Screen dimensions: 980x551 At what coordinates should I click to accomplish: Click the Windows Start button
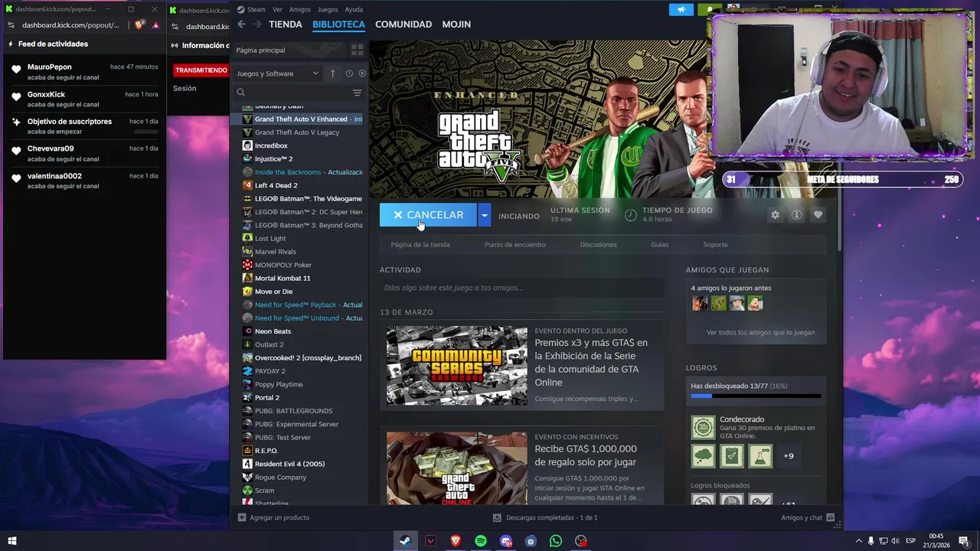tap(11, 541)
